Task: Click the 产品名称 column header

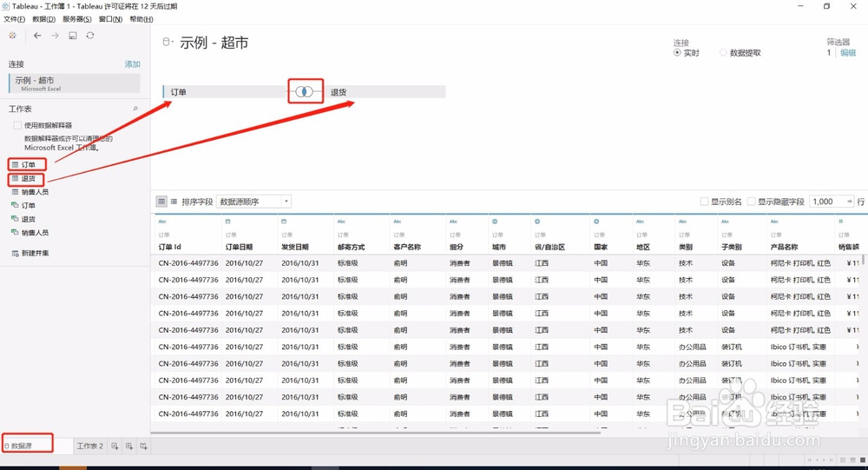Action: (784, 248)
